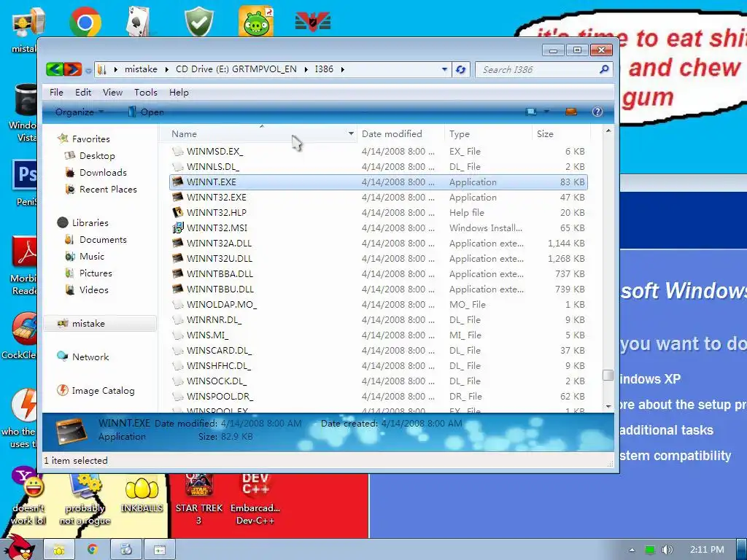
Task: Open 'probably not a rogue' desktop icon
Action: [85, 500]
